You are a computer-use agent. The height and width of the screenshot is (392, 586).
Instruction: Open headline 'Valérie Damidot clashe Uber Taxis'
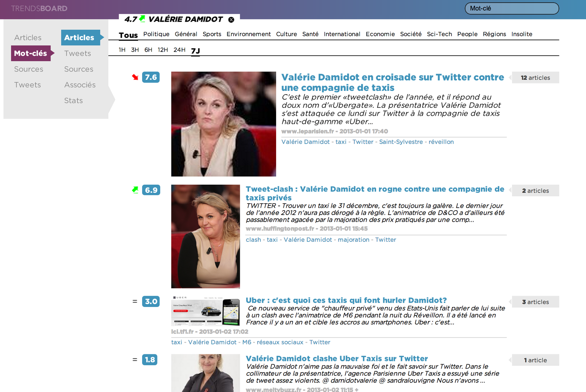[x=337, y=359]
